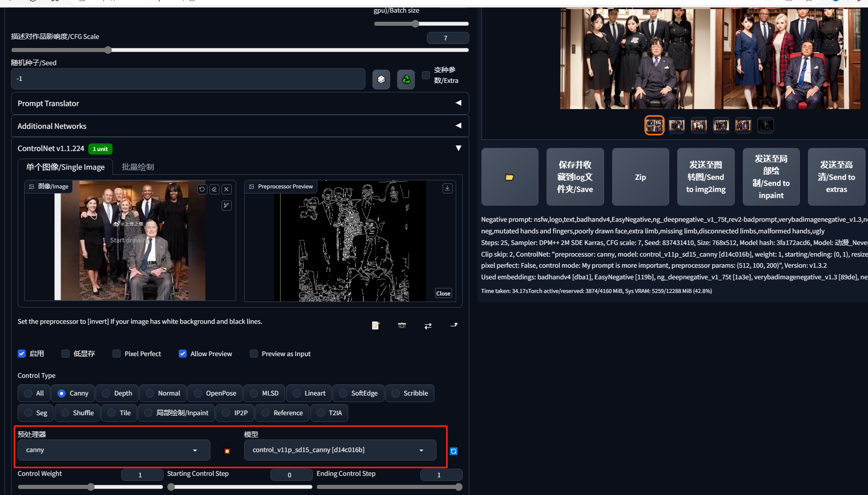Image resolution: width=868 pixels, height=495 pixels.
Task: Select the Scribble control type
Action: tap(409, 393)
